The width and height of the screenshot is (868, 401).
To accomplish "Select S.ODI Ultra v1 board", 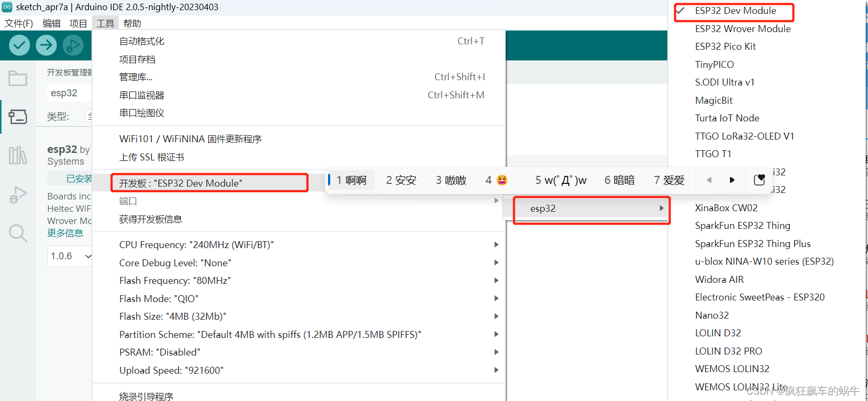I will coord(725,82).
